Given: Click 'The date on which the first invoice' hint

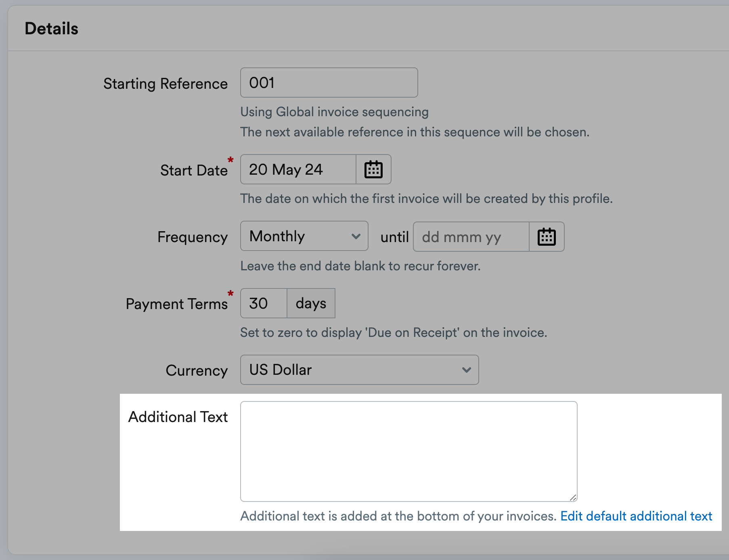Looking at the screenshot, I should [427, 199].
